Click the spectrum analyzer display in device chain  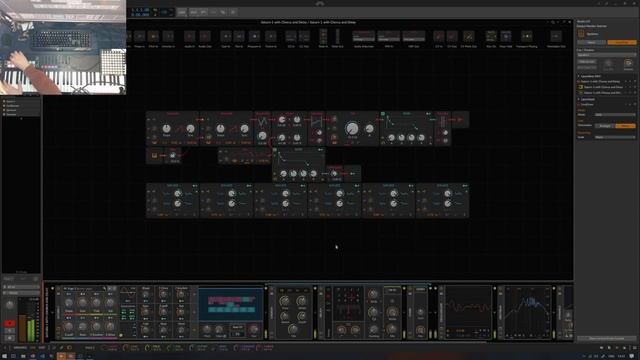coord(528,311)
